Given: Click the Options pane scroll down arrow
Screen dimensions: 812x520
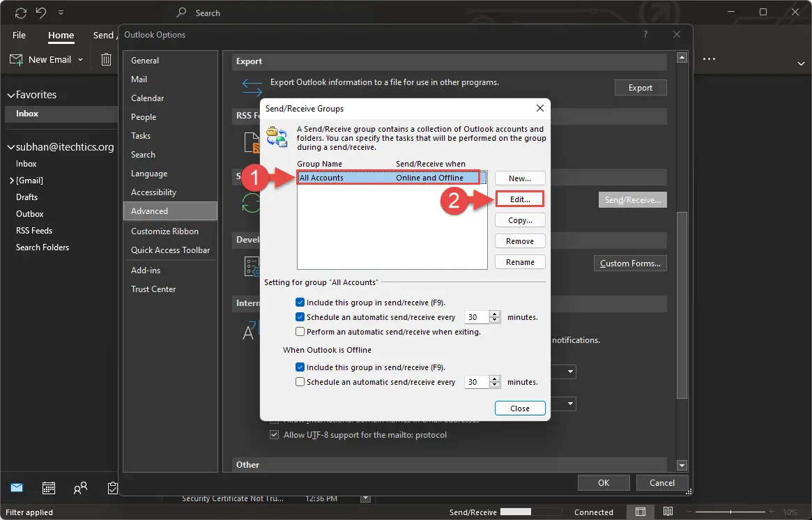Looking at the screenshot, I should [682, 465].
